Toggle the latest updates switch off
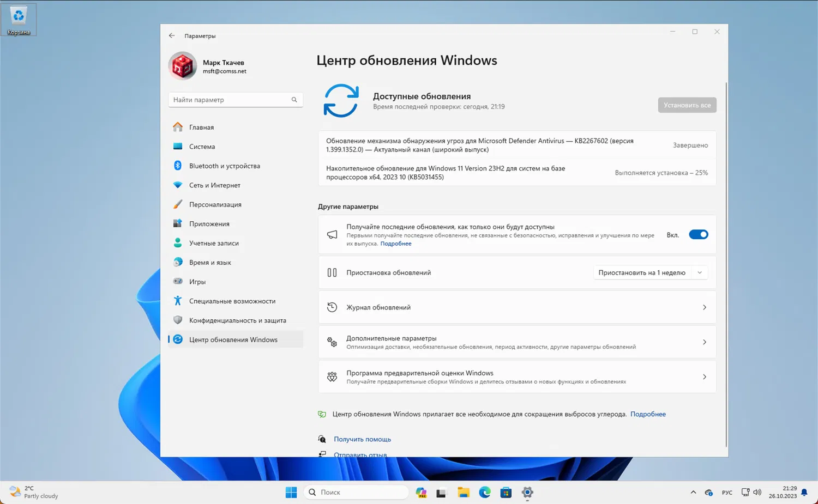Screen dimensions: 818x504 [x=699, y=234]
